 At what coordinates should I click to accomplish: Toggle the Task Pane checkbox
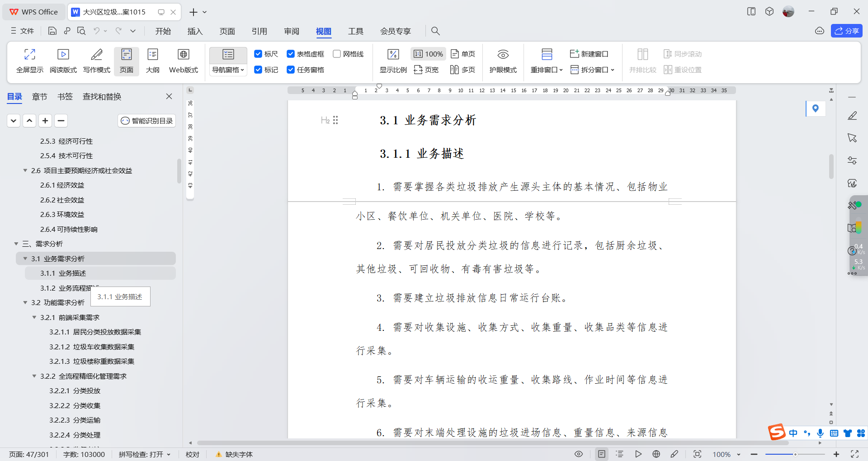coord(306,70)
